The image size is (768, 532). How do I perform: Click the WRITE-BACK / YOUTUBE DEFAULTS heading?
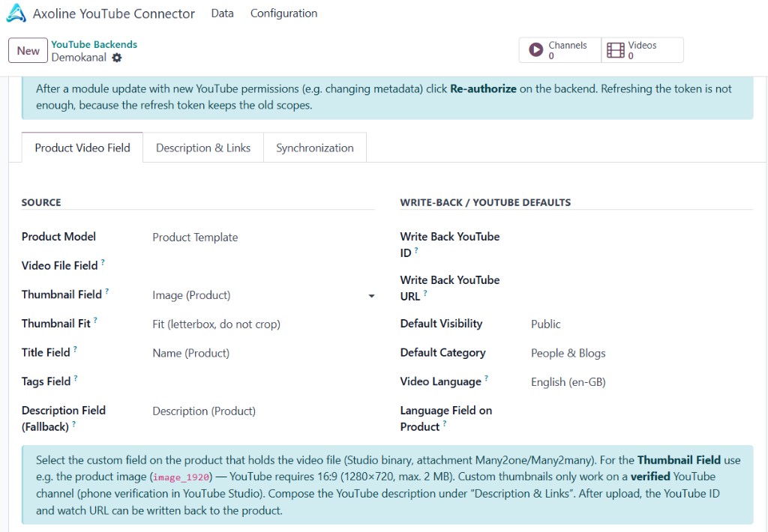tap(485, 202)
